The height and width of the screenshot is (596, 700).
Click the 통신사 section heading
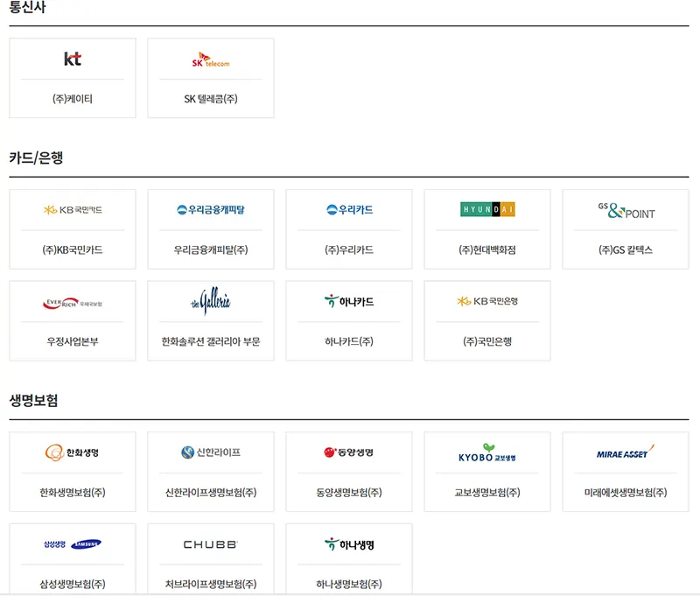pos(27,7)
